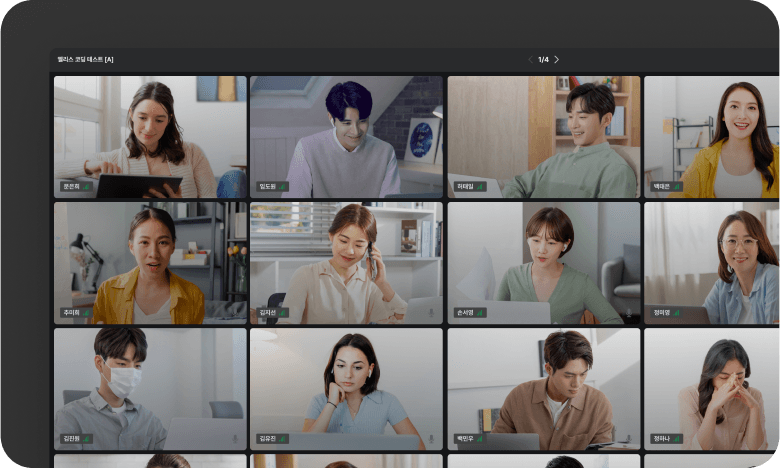Click the microphone icon on 김지선's tile
Viewport: 780px width, 468px height.
pyautogui.click(x=431, y=312)
